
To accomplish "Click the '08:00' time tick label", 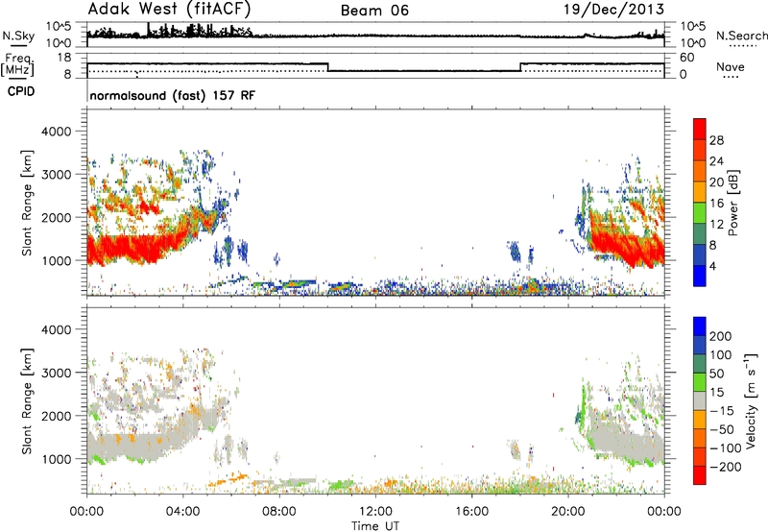I will click(x=279, y=512).
